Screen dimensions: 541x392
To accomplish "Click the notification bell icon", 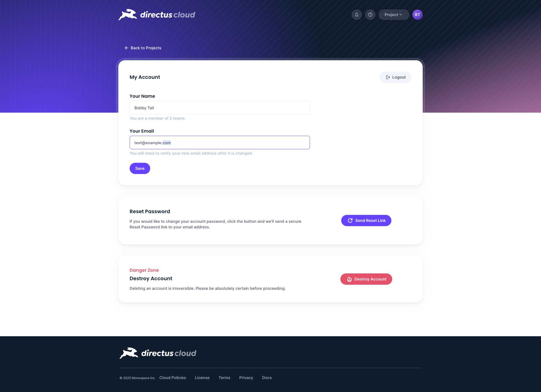I will [356, 15].
